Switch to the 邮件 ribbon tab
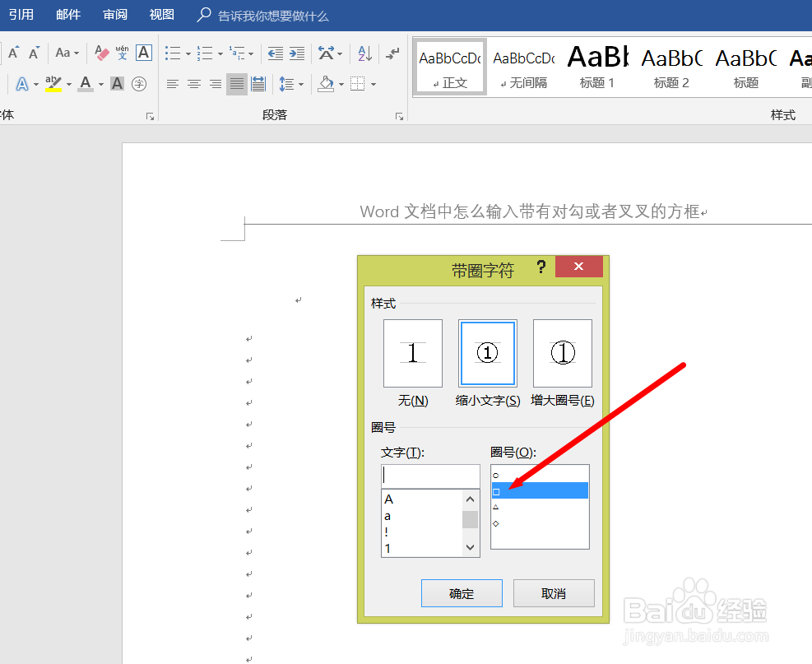The image size is (812, 664). pyautogui.click(x=68, y=14)
